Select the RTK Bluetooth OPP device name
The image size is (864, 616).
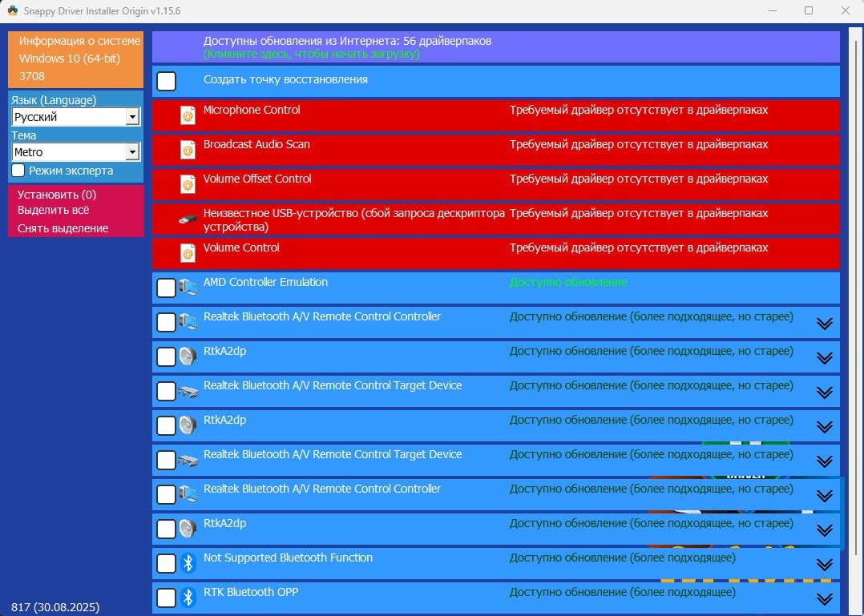(x=251, y=592)
